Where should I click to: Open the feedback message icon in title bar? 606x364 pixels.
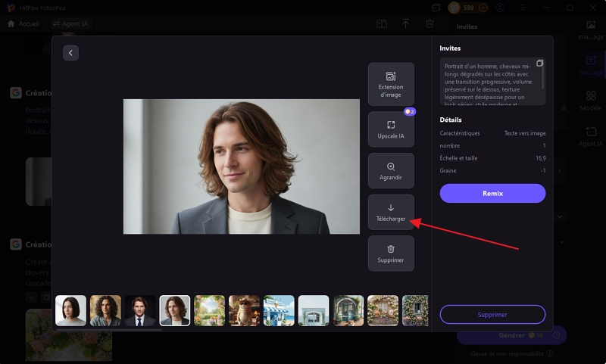(436, 8)
